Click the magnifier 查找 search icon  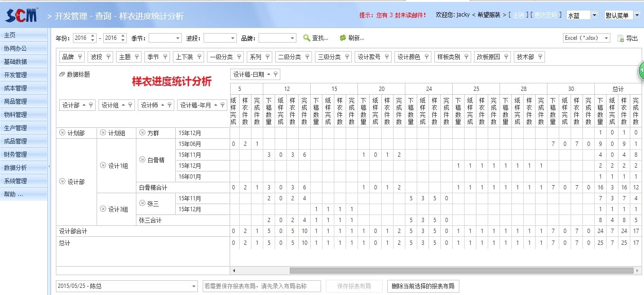(307, 37)
